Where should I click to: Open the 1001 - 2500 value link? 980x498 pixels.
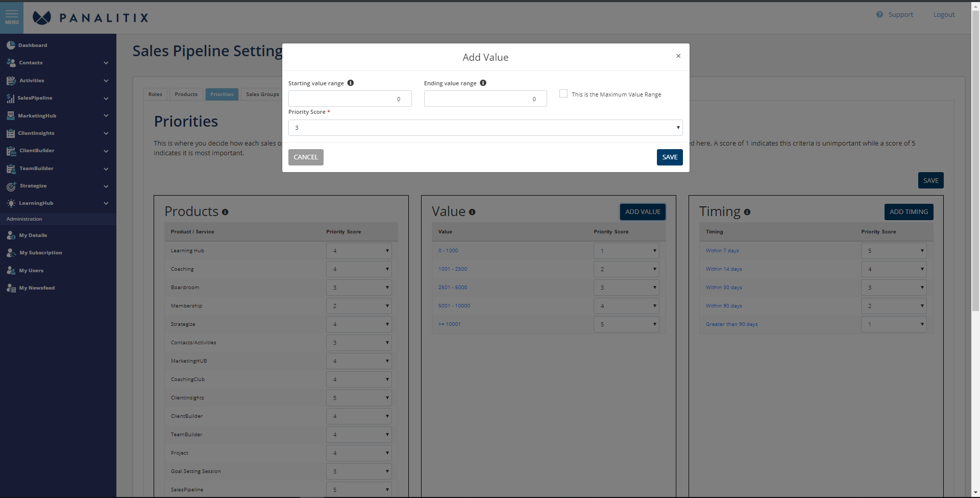[453, 269]
